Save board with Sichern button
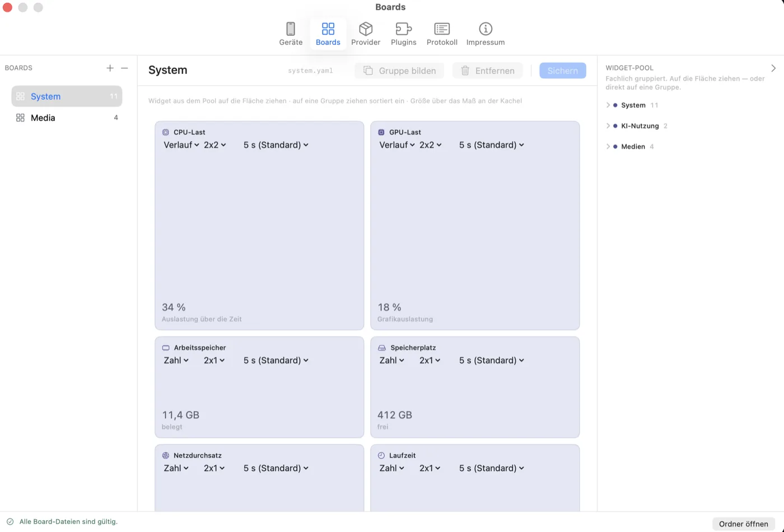784x532 pixels. tap(563, 71)
